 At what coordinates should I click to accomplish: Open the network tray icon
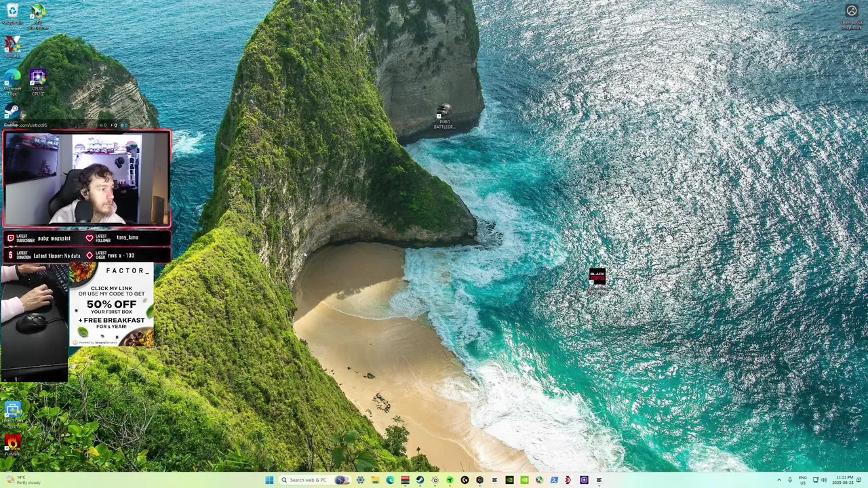click(816, 480)
